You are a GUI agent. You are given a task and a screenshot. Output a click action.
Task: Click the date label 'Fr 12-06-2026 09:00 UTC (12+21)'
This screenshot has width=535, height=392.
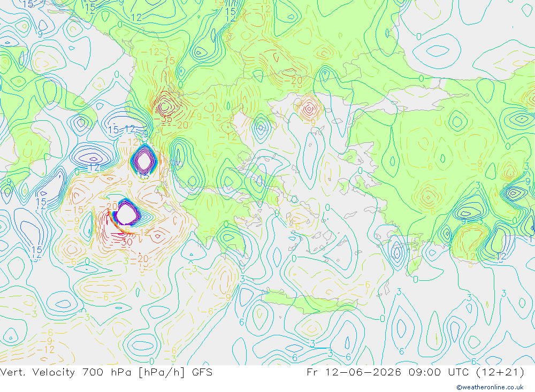click(x=415, y=372)
